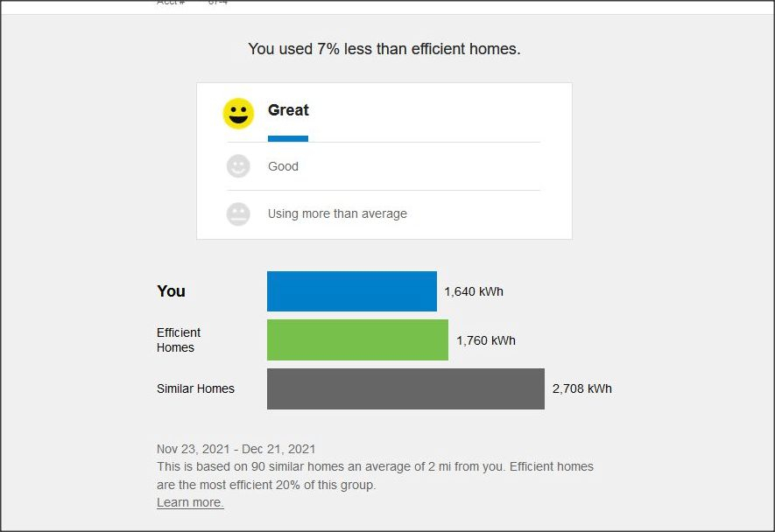Click the 1,760 kWh value

point(486,340)
